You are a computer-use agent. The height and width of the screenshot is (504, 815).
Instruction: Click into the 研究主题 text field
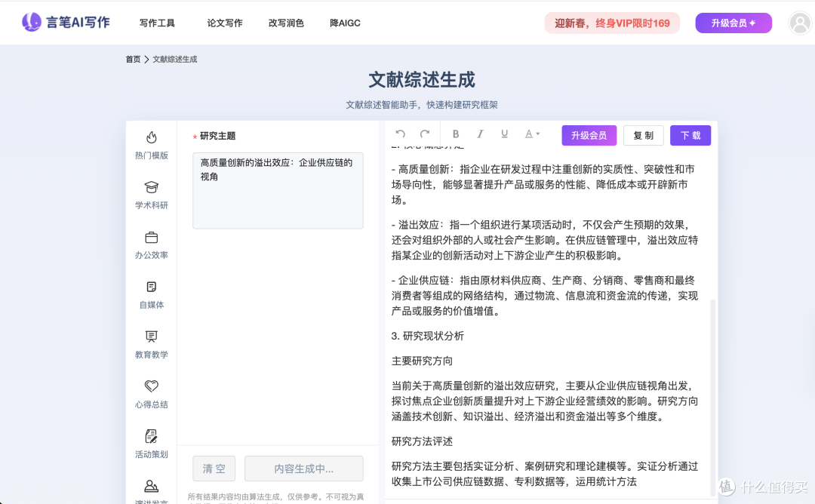click(x=278, y=191)
